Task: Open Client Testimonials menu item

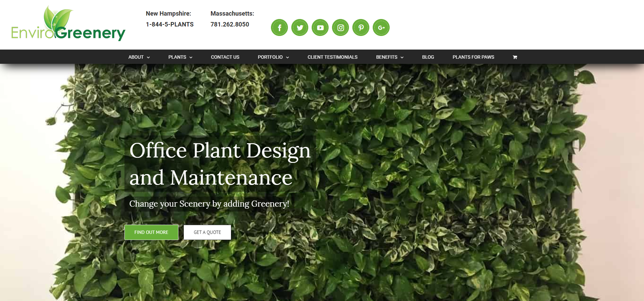Action: (x=332, y=57)
